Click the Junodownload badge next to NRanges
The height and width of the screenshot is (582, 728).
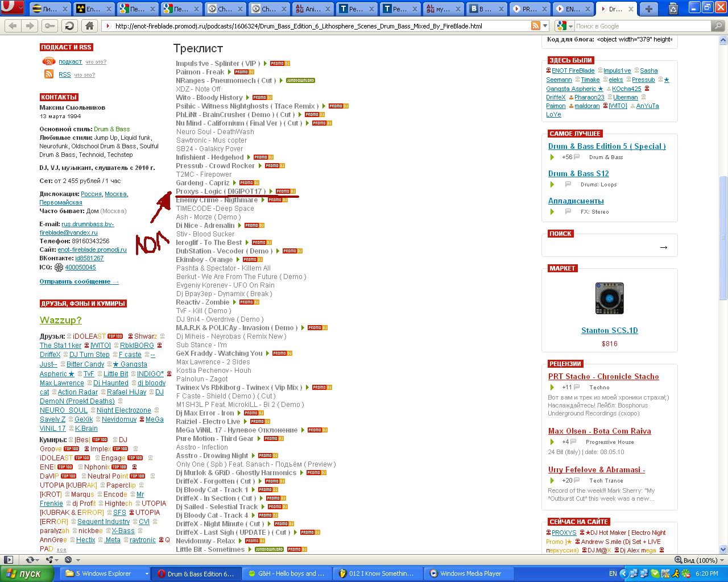pyautogui.click(x=300, y=81)
